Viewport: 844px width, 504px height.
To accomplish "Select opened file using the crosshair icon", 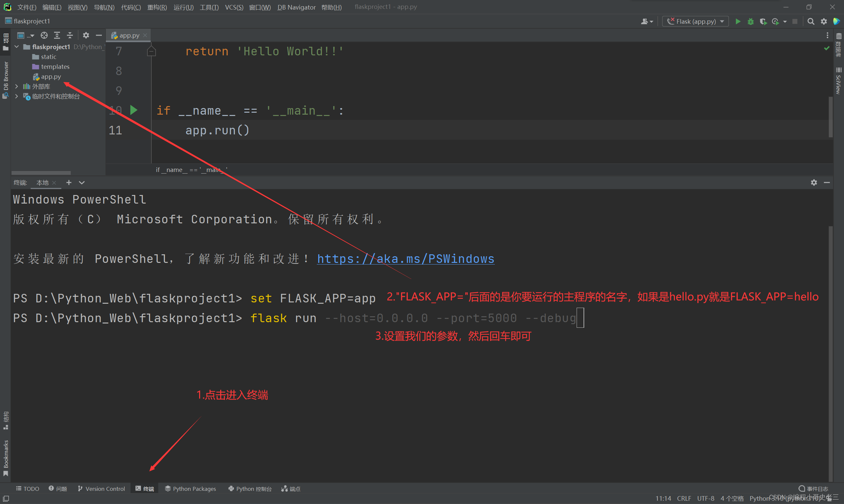I will pyautogui.click(x=44, y=35).
